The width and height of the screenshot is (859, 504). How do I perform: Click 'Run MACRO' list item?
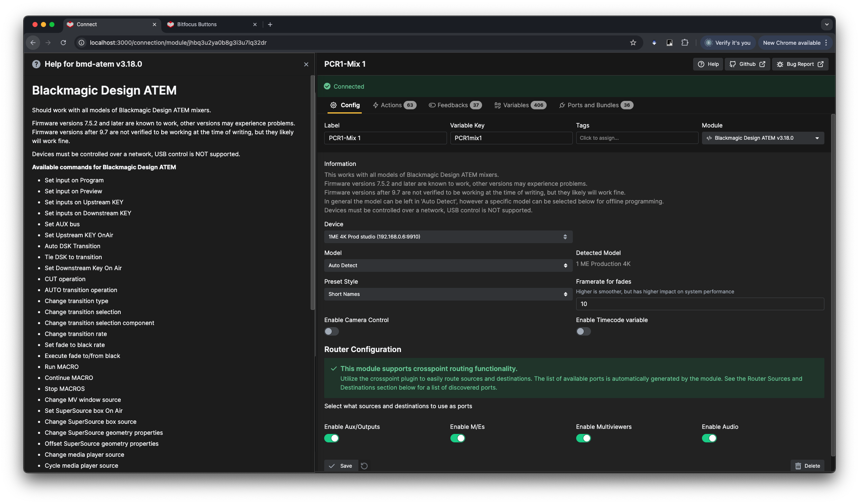coord(62,367)
